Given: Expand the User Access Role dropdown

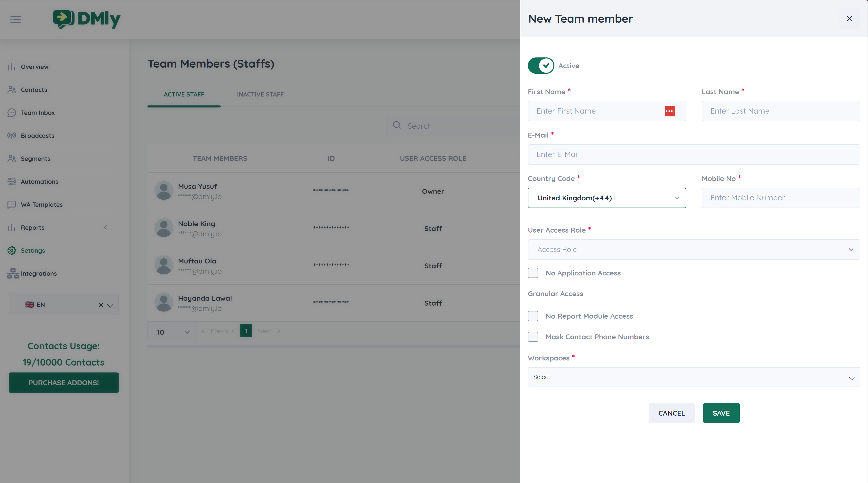Looking at the screenshot, I should coord(693,249).
